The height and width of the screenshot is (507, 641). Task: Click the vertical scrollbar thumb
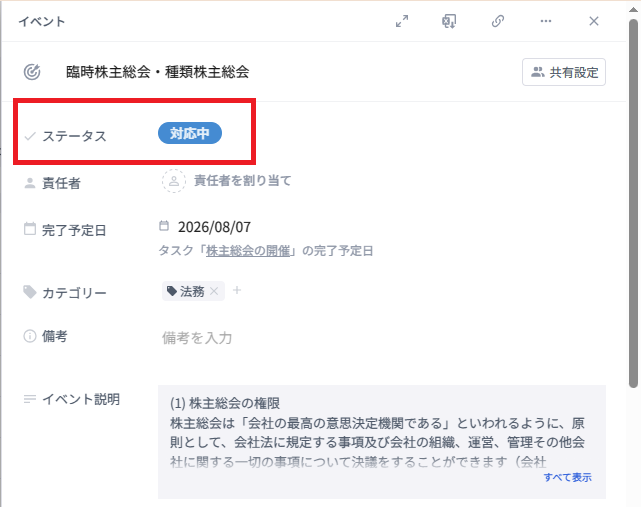point(633,200)
